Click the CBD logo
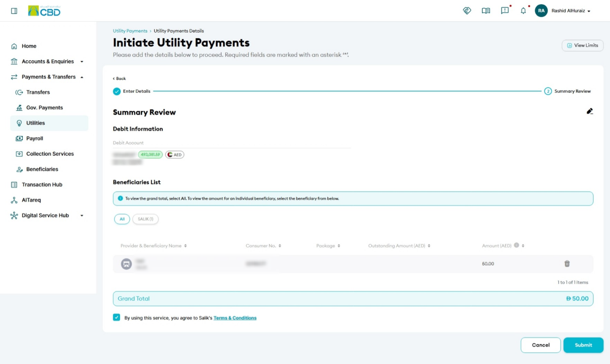This screenshot has height=364, width=610. (x=44, y=11)
